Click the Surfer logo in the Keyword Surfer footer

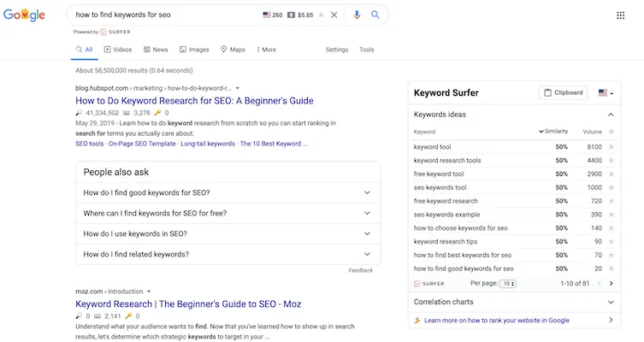[x=429, y=284]
